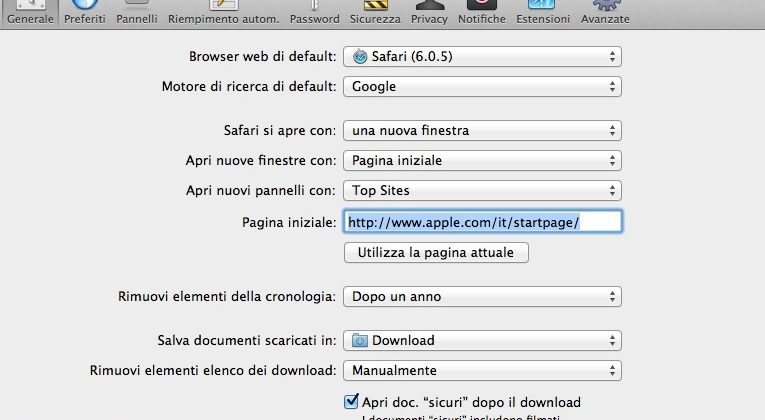Open the Avanzate preferences pane
Viewport: 765px width, 420px height.
tap(606, 13)
